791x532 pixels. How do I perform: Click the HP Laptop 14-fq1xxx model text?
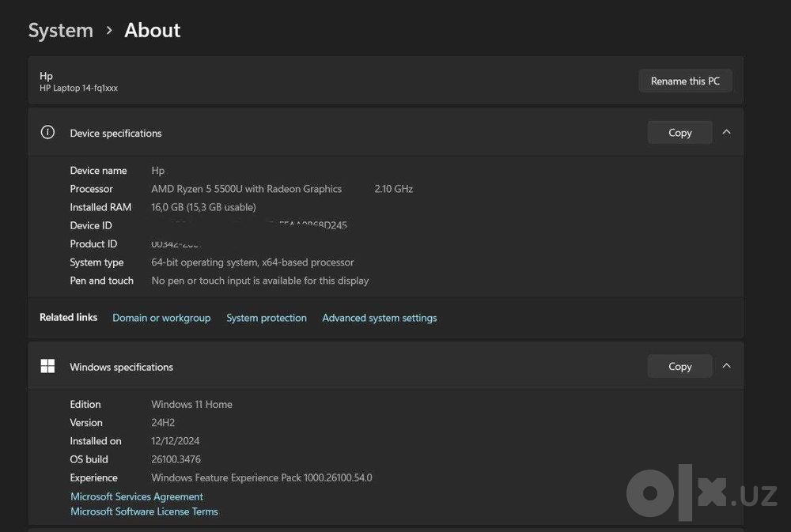[78, 88]
